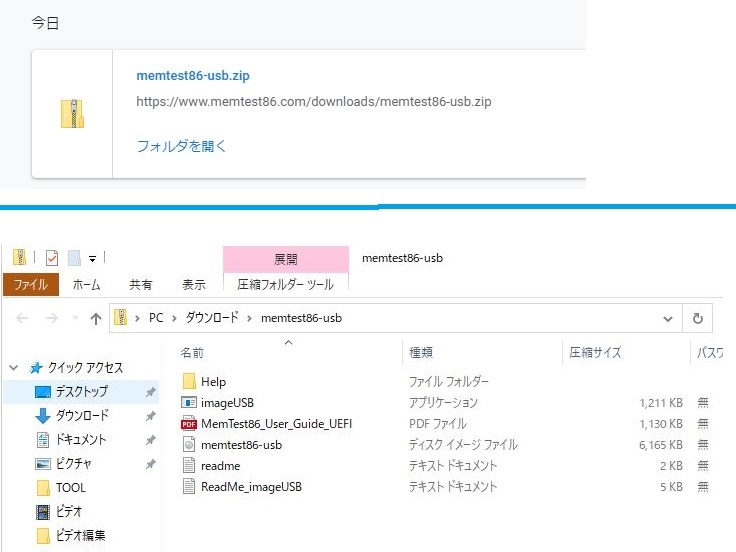
Task: Click the zip folder icon in Explorer title bar
Action: [19, 257]
